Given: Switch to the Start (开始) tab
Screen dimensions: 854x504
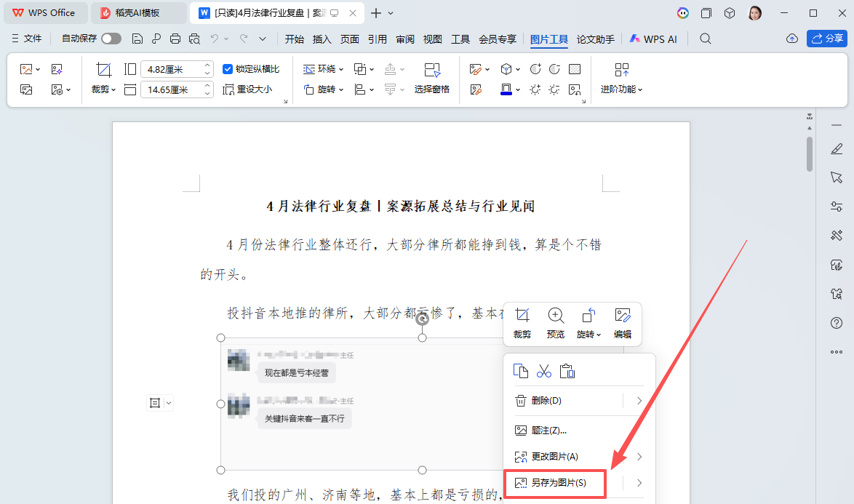Looking at the screenshot, I should 294,39.
